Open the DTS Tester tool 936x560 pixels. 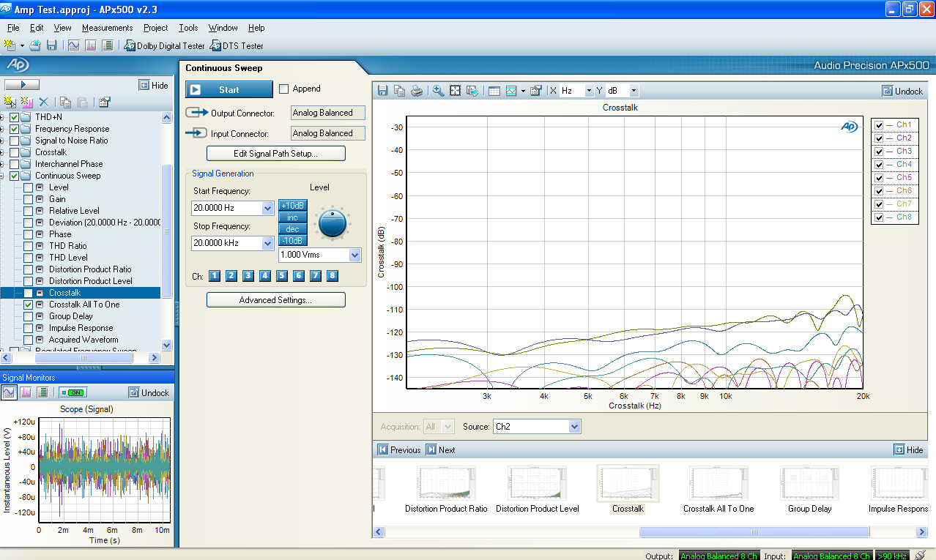click(x=237, y=45)
